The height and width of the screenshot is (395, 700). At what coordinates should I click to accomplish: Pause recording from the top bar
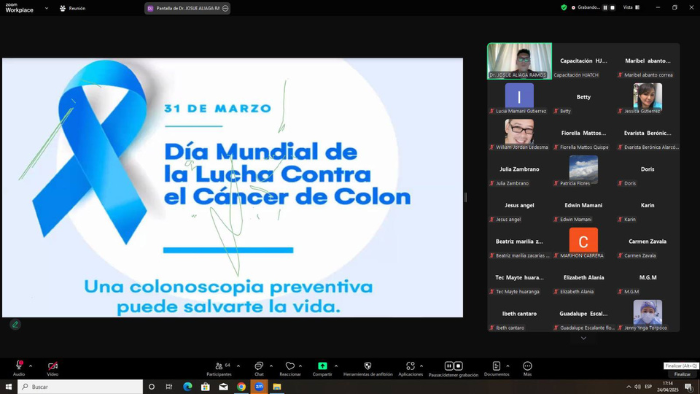[x=605, y=8]
